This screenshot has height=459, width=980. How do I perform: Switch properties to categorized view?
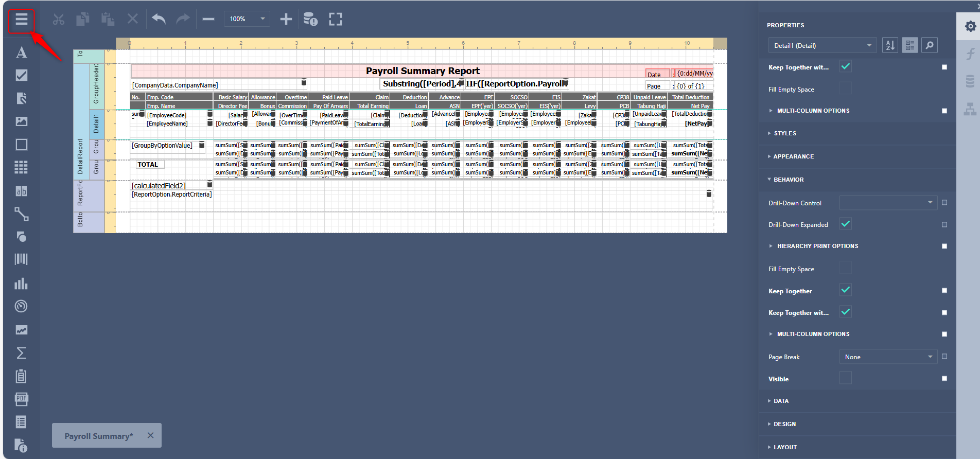point(909,45)
